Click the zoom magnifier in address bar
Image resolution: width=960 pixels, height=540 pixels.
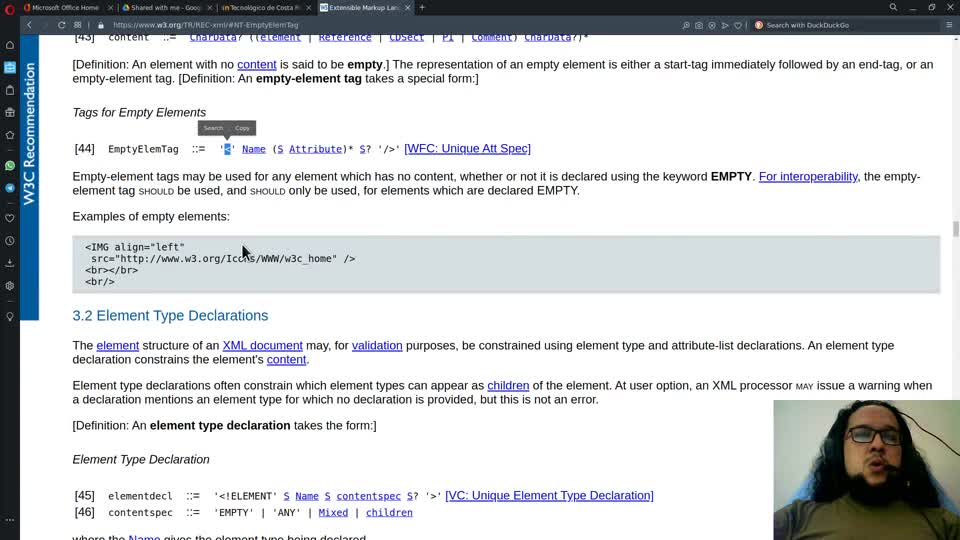coord(686,25)
